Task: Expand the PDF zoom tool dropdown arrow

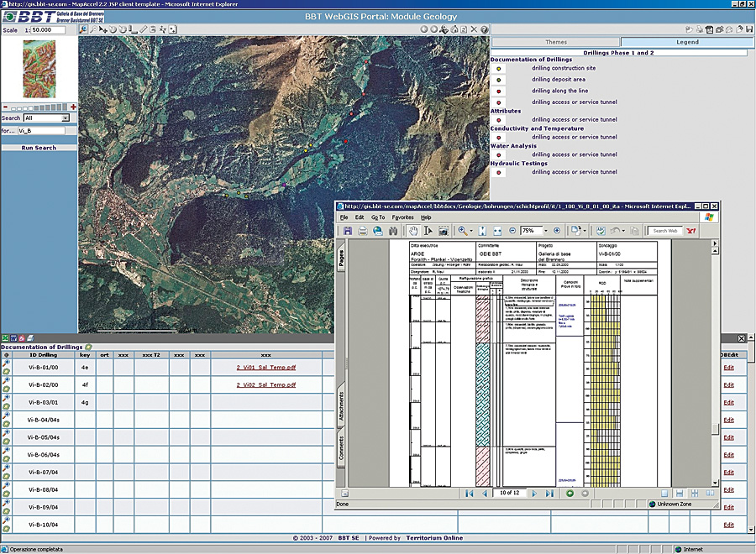Action: (473, 231)
